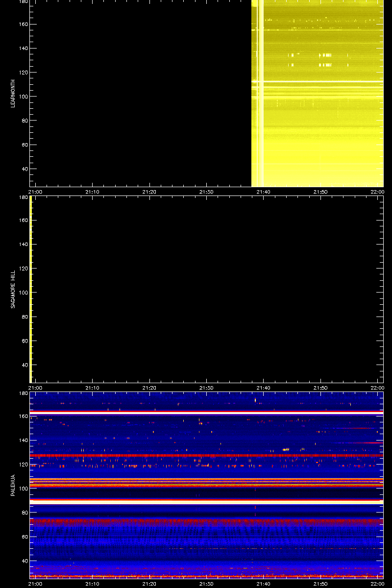Viewport: 392px width, 588px height.
Task: Pick the 21:20 label on the Palehua time axis
Action: pos(149,584)
